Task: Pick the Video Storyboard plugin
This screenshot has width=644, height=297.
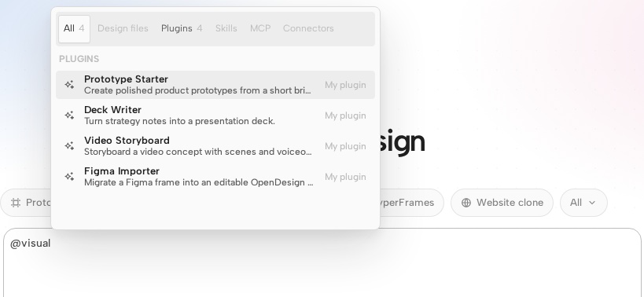Action: coord(215,146)
